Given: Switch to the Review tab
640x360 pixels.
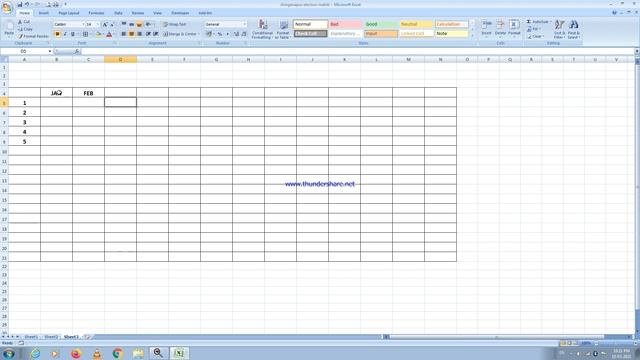Looking at the screenshot, I should [138, 13].
